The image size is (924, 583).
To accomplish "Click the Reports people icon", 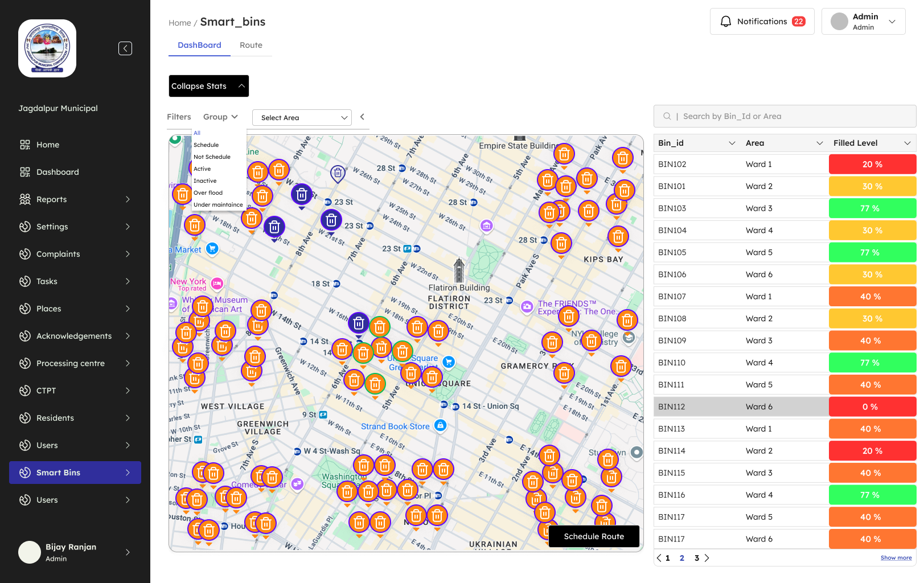I will (25, 199).
